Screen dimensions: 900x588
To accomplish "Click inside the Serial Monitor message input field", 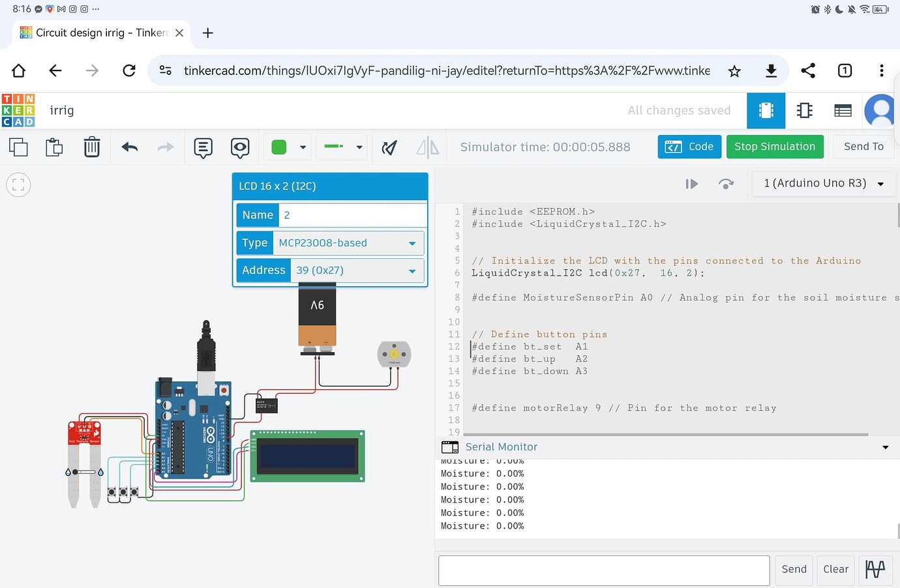I will [603, 569].
